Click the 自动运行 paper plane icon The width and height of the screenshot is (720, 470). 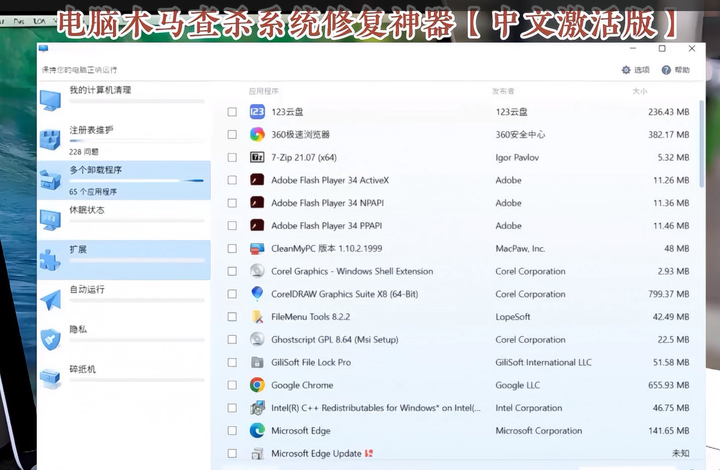pos(50,299)
